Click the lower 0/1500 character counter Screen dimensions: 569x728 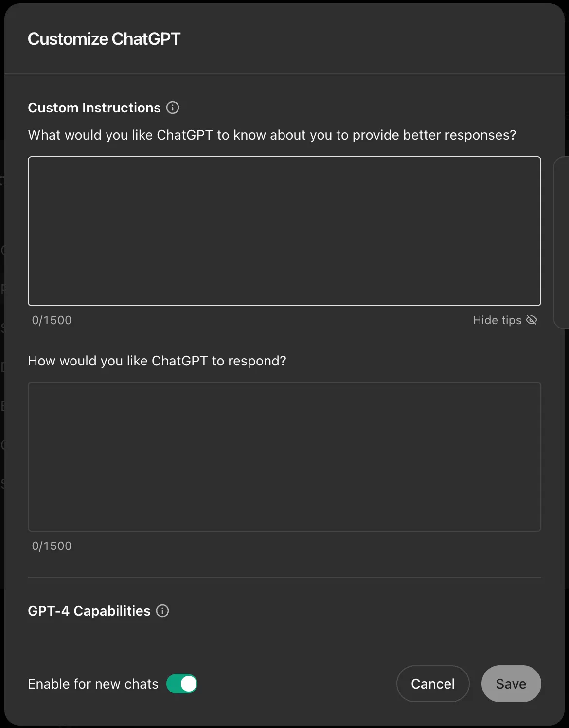[x=52, y=546]
